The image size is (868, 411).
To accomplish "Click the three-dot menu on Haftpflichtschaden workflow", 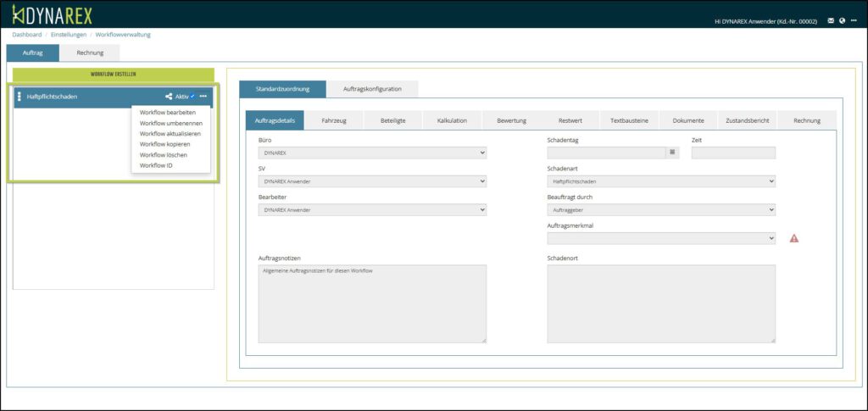I will 203,97.
